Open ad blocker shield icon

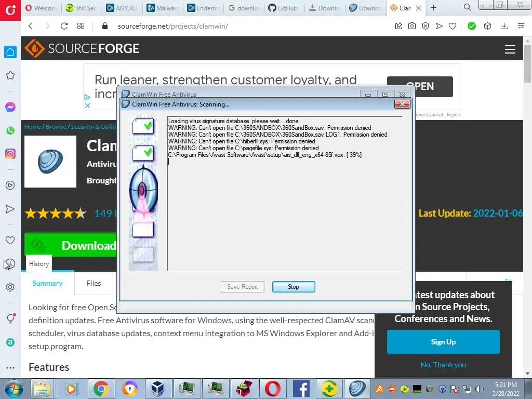click(425, 26)
